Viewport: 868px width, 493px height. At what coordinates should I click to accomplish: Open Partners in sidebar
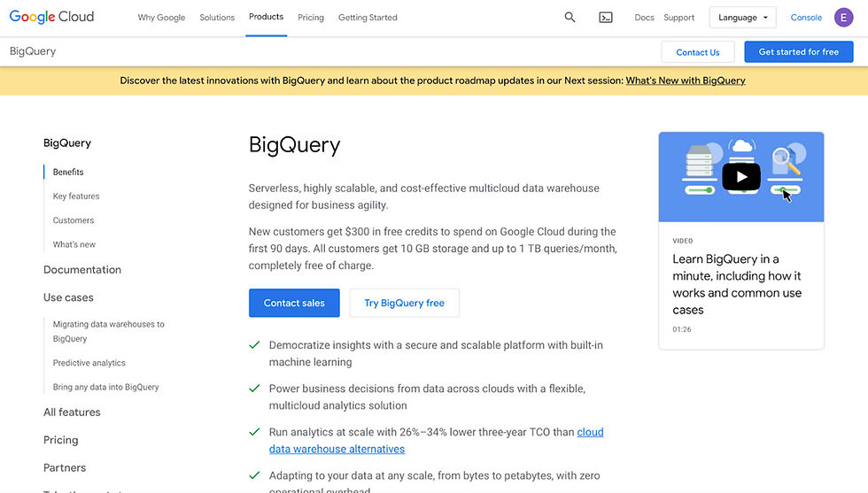coord(64,467)
